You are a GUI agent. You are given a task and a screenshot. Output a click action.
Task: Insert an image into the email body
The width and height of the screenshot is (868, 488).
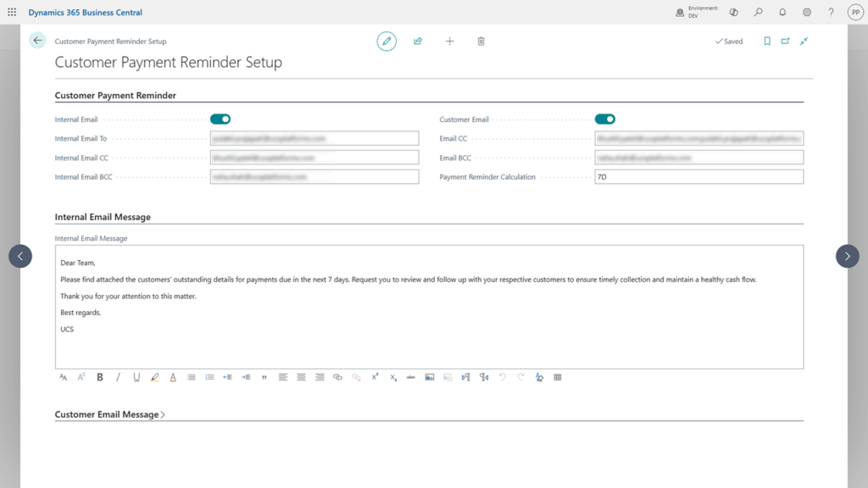click(x=429, y=377)
